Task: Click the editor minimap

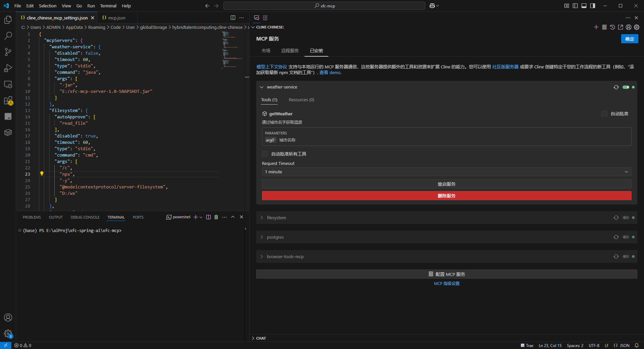Action: point(232,50)
